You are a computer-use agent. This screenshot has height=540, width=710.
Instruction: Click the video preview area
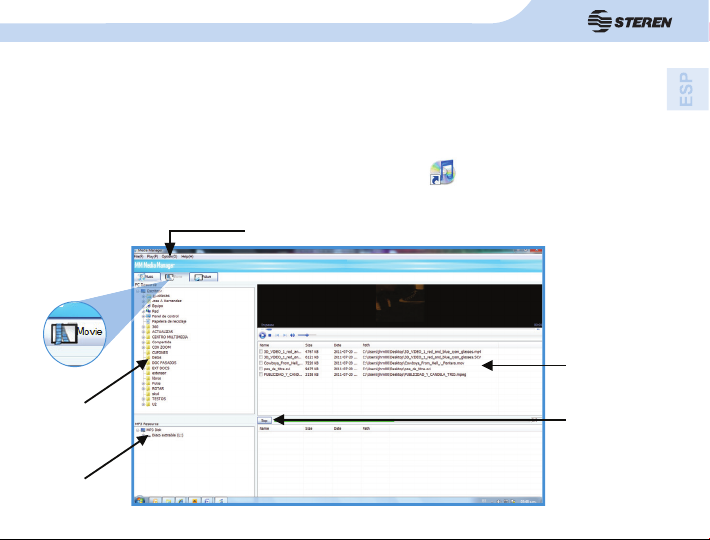pos(399,305)
